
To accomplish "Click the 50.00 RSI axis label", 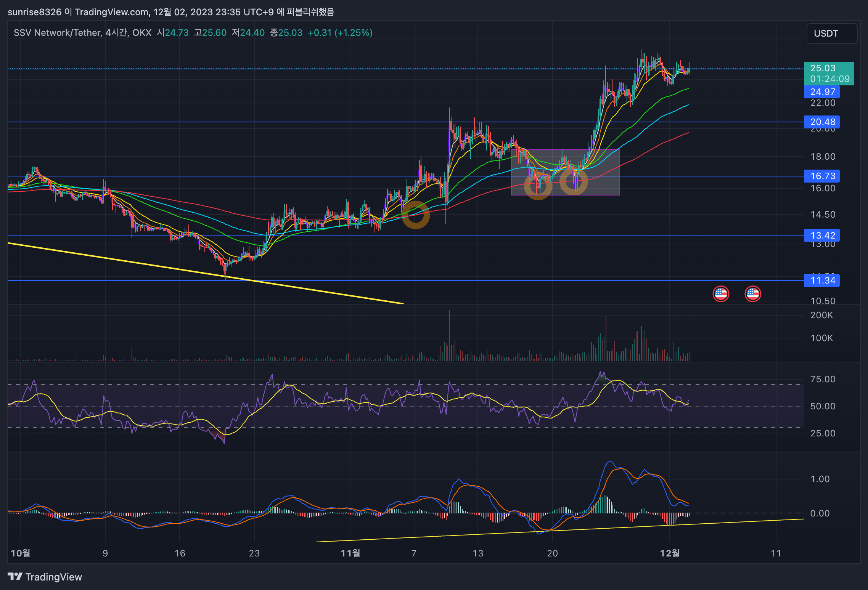I will coord(823,406).
